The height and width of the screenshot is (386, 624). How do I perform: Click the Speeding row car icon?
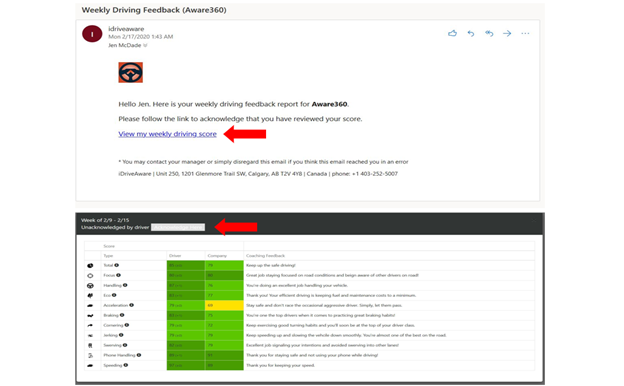pos(90,365)
